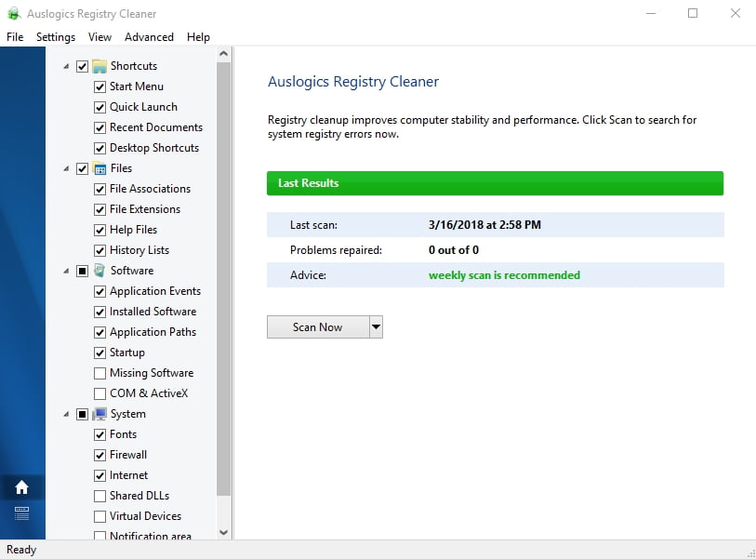Toggle the Software category checkbox

click(83, 271)
